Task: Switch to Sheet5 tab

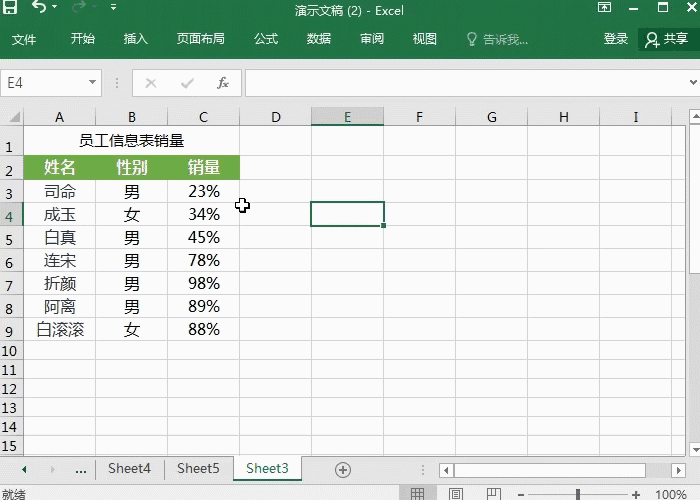Action: pyautogui.click(x=198, y=468)
